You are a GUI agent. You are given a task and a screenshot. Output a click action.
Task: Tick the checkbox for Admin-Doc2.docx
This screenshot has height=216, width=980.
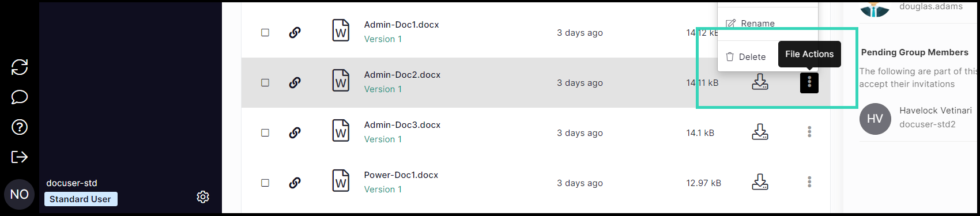pyautogui.click(x=265, y=82)
